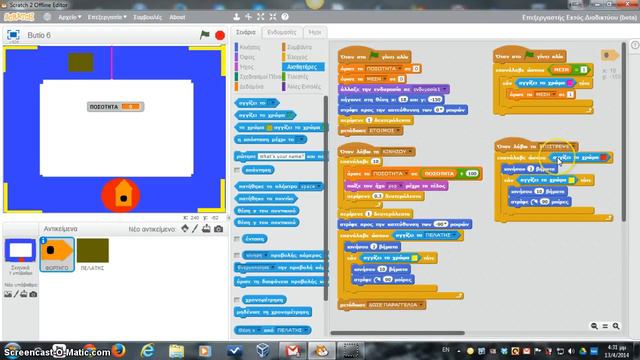Select the duplicate stamp tool in toolbar

tap(236, 17)
